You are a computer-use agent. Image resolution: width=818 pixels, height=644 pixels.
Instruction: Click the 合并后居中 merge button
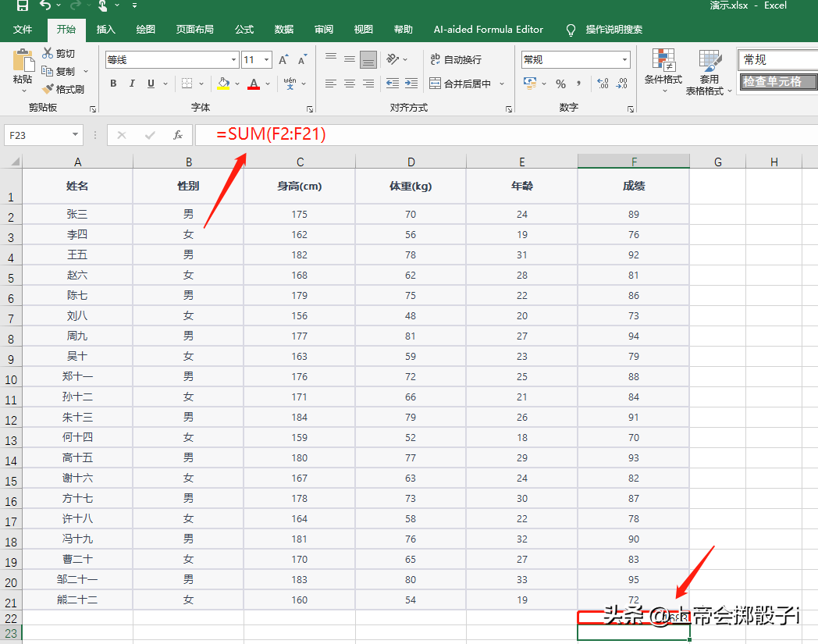pos(461,83)
